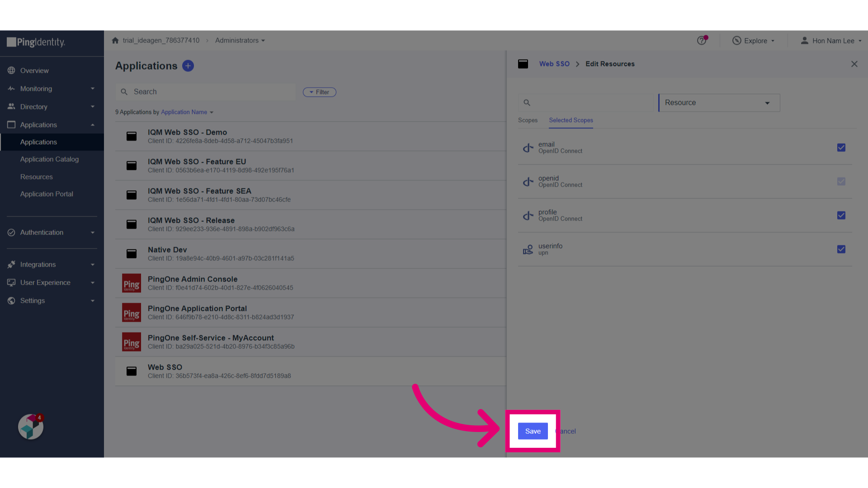Open Application Portal in sidebar
Viewport: 868px width, 488px height.
[x=47, y=194]
